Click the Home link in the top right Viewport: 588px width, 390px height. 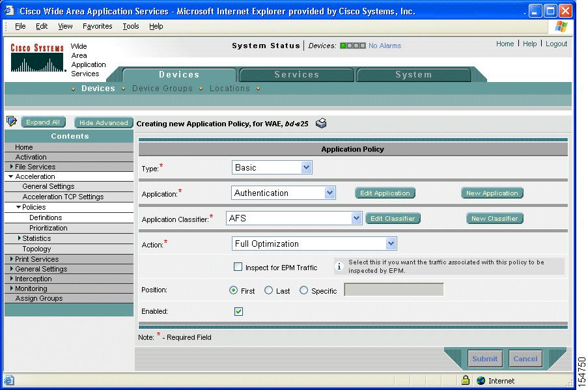point(505,44)
